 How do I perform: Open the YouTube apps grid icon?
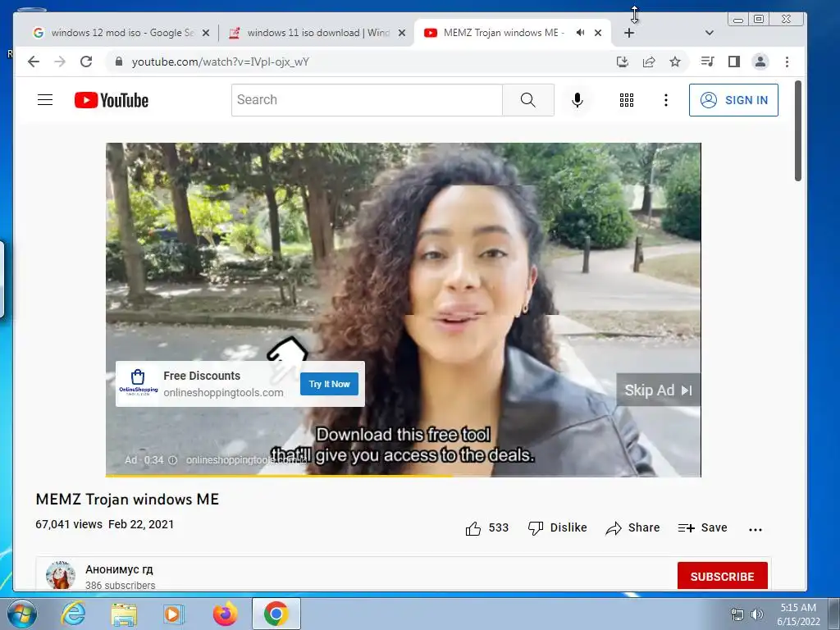click(x=626, y=100)
